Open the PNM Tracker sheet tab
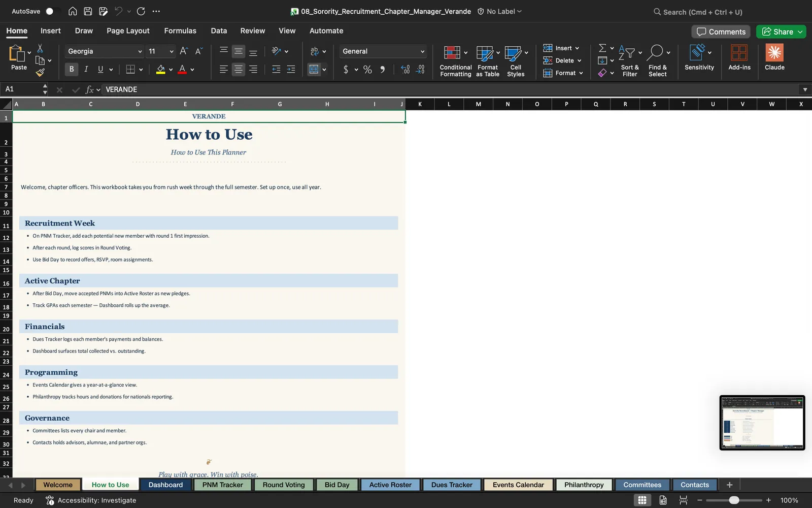The height and width of the screenshot is (508, 812). 222,485
